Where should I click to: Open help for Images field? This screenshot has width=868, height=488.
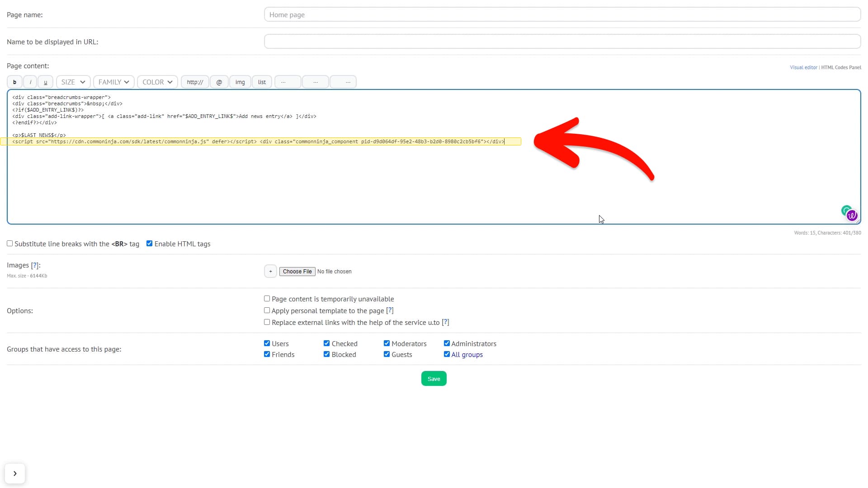point(35,265)
